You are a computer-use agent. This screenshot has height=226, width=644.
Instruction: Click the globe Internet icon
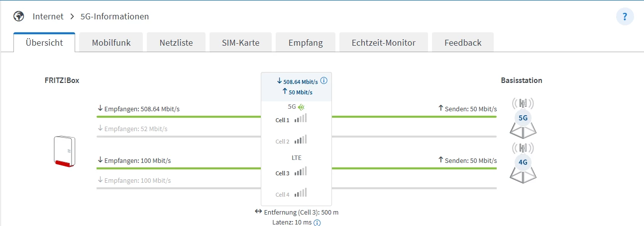coord(19,16)
